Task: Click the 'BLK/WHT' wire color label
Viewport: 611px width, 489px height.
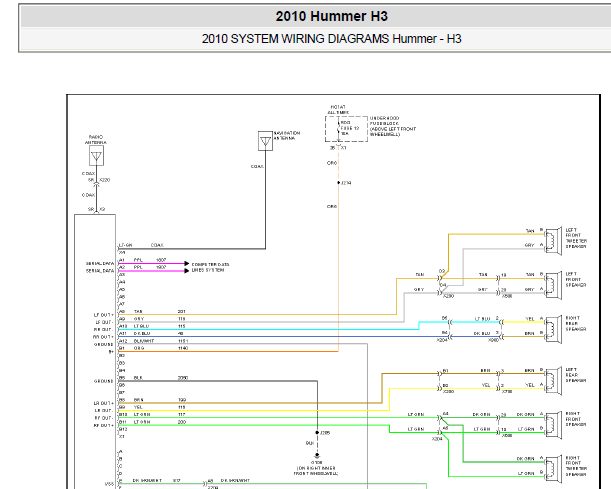Action: [144, 341]
